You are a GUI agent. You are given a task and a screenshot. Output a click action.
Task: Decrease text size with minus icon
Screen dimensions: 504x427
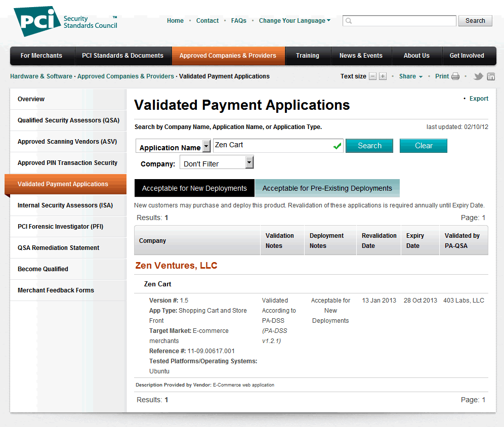tap(373, 76)
